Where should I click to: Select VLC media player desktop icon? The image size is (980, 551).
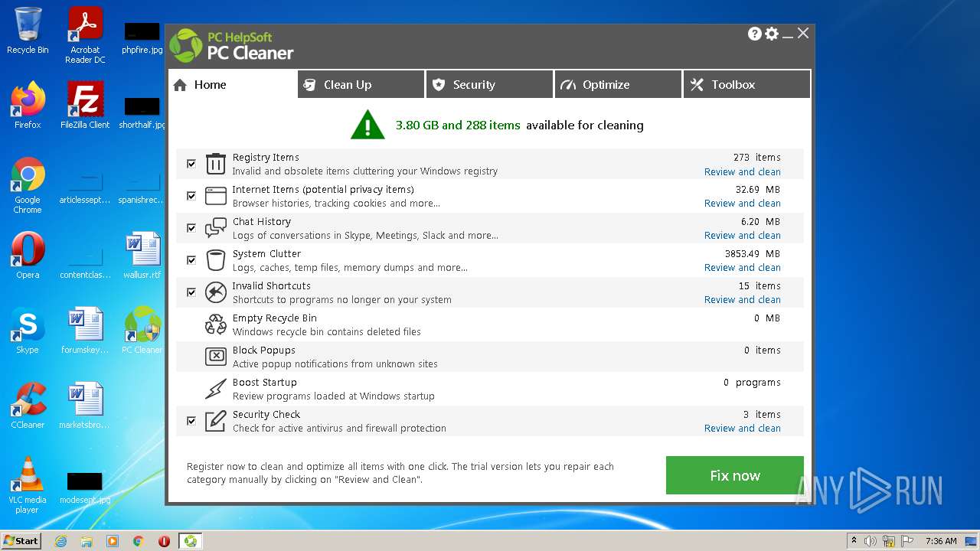[x=28, y=485]
